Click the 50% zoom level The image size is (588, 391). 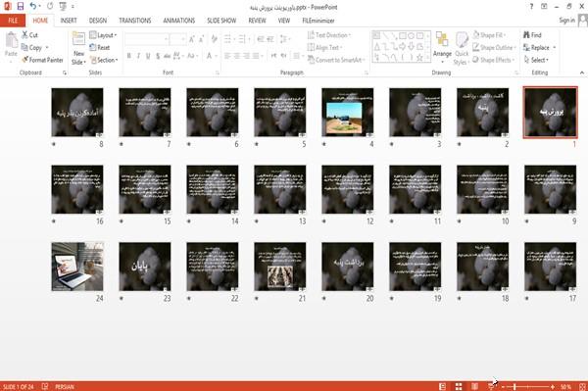pyautogui.click(x=565, y=386)
